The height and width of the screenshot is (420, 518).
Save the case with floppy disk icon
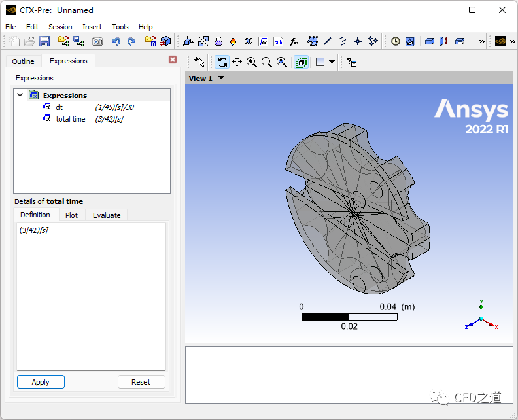coord(44,42)
